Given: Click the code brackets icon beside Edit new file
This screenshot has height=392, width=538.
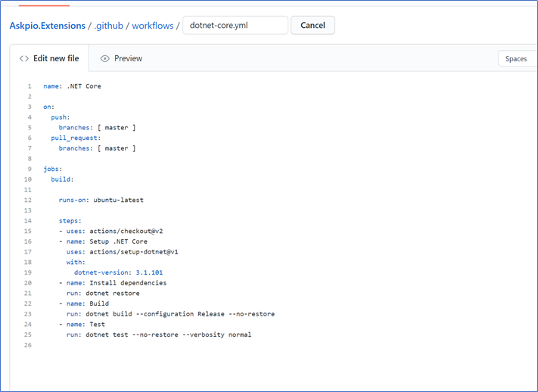Looking at the screenshot, I should coord(24,59).
